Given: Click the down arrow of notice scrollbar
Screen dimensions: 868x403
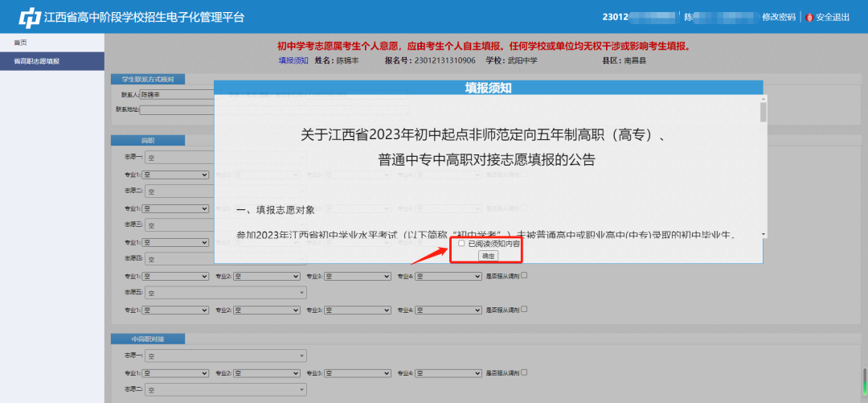Looking at the screenshot, I should click(x=763, y=234).
